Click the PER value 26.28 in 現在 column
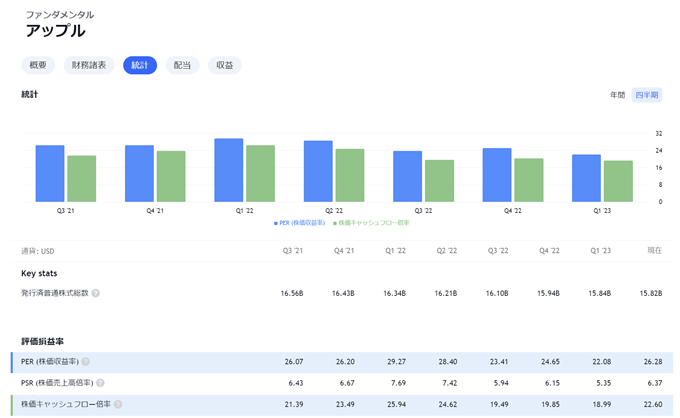This screenshot has height=418, width=680. pyautogui.click(x=653, y=362)
